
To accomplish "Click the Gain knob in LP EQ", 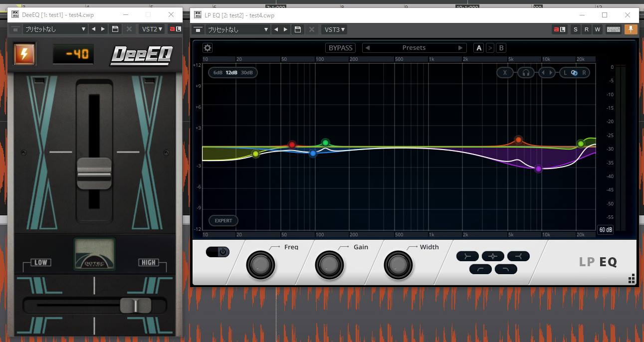I will click(x=329, y=265).
